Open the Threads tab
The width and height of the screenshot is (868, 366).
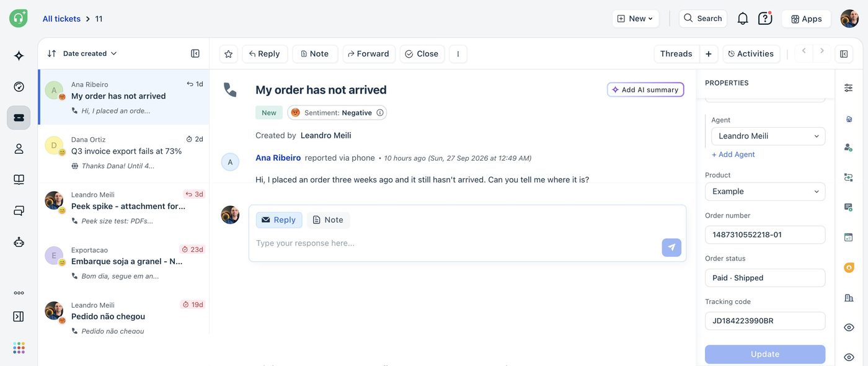coord(676,54)
